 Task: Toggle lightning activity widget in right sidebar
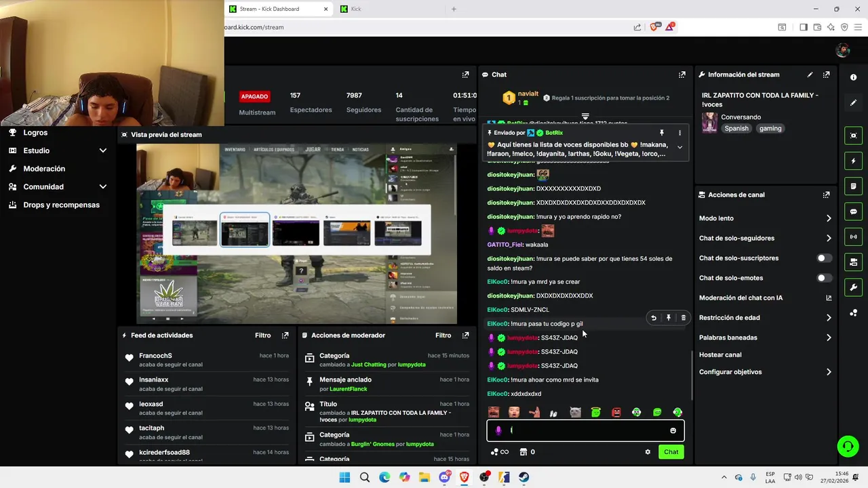(x=853, y=161)
